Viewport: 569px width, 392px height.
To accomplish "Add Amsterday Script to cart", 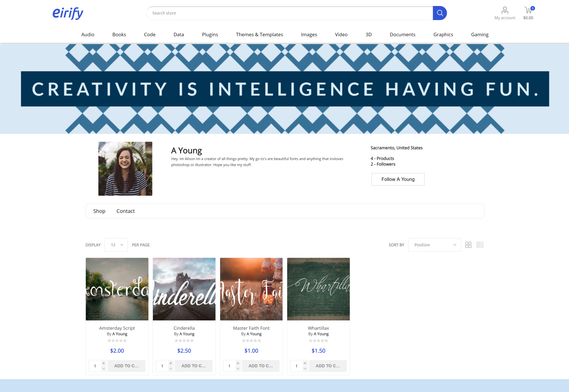I will [126, 366].
